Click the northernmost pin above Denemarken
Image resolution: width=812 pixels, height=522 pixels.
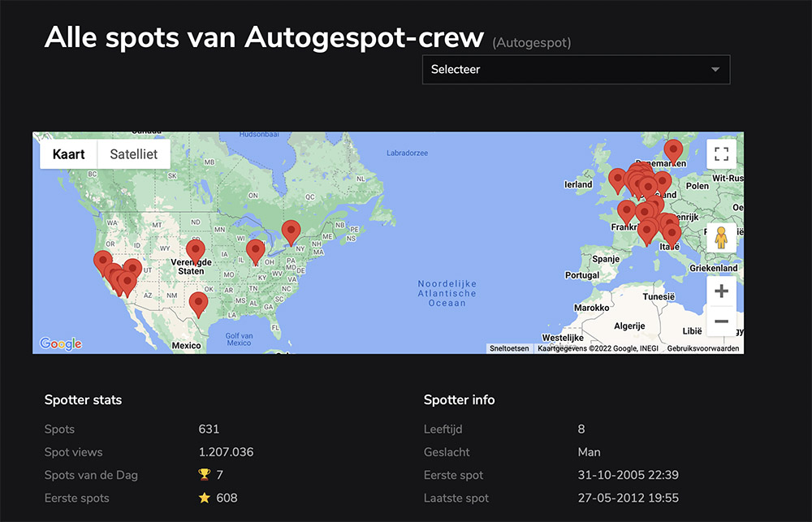pyautogui.click(x=673, y=151)
